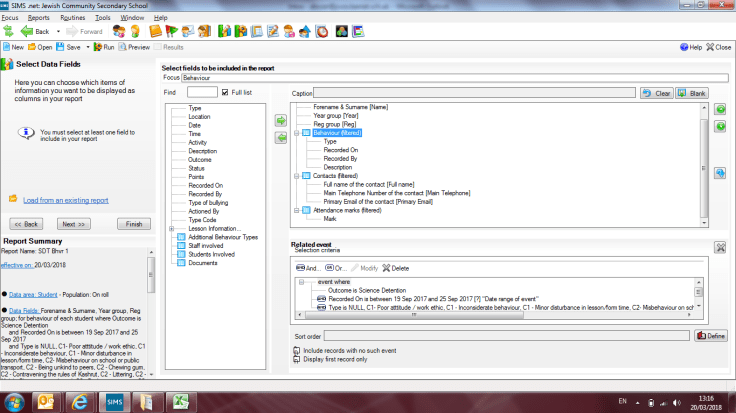Click the Define sort order button
This screenshot has width=736, height=413.
711,336
